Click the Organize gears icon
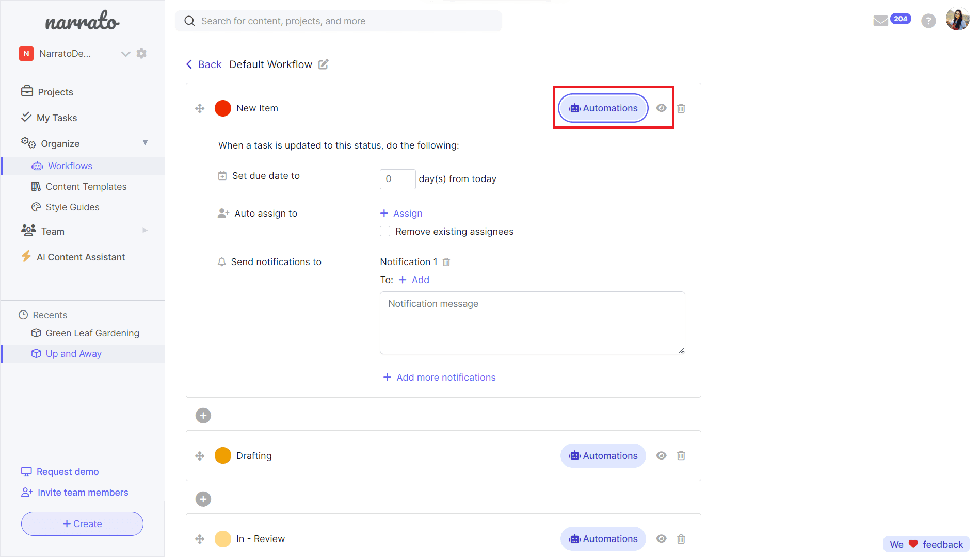Image resolution: width=980 pixels, height=557 pixels. (28, 143)
